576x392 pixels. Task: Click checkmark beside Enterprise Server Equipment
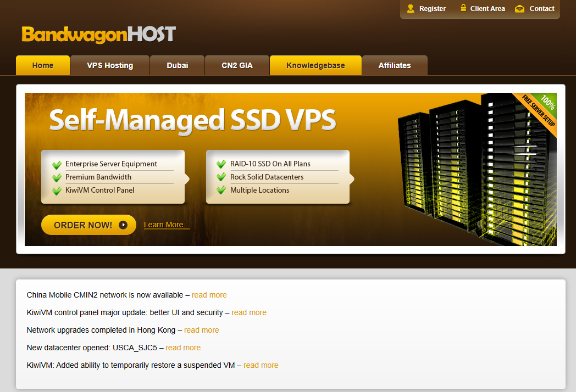pos(57,165)
